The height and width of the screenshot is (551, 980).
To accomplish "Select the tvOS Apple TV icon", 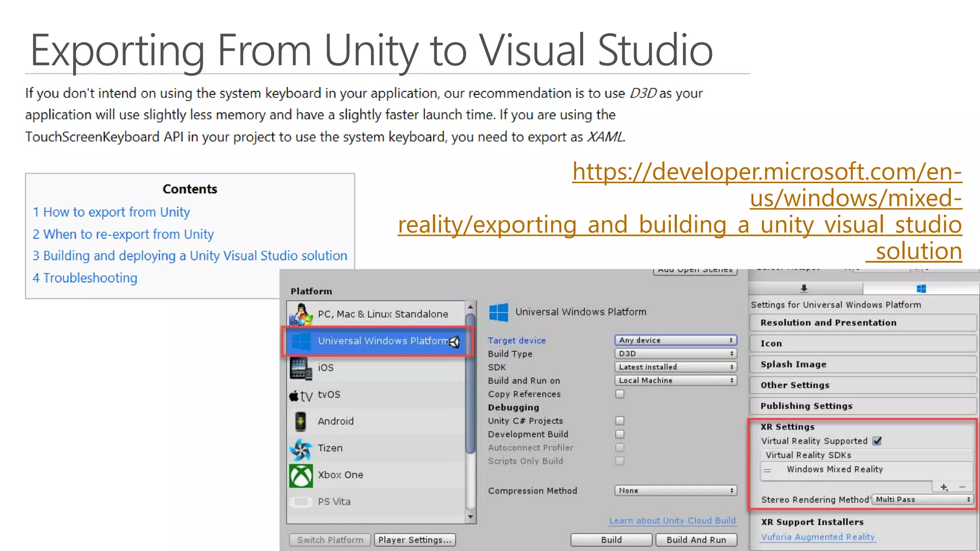I will coord(301,396).
